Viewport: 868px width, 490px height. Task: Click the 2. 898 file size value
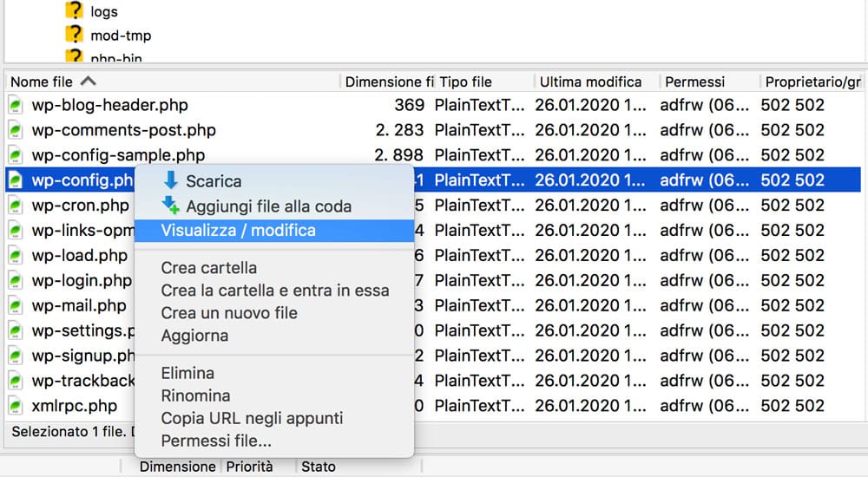tap(398, 155)
